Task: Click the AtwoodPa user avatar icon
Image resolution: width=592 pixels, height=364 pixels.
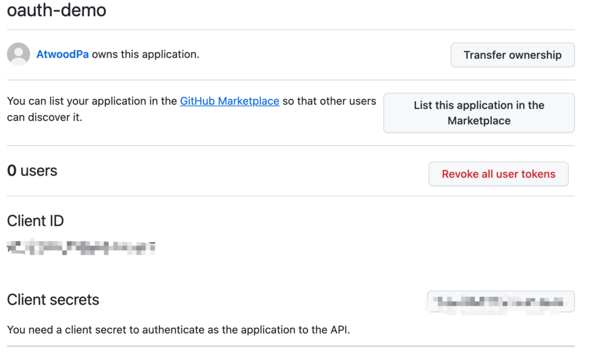Action: pos(18,54)
